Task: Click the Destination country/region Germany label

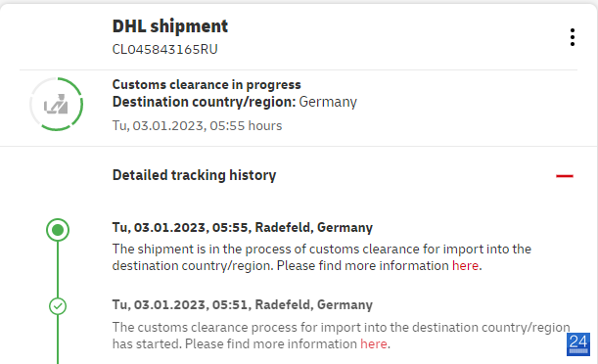Action: (235, 102)
